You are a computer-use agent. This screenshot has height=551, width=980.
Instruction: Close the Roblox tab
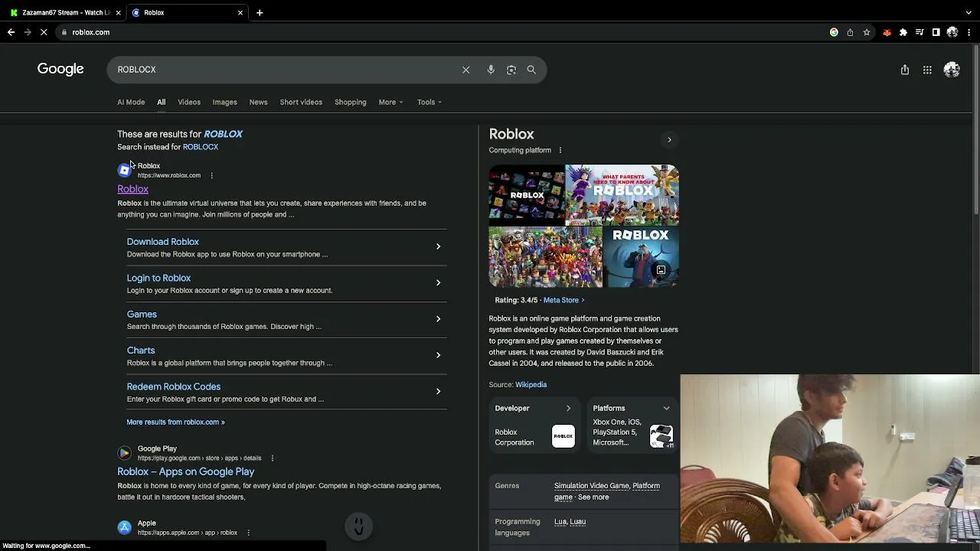click(x=240, y=12)
